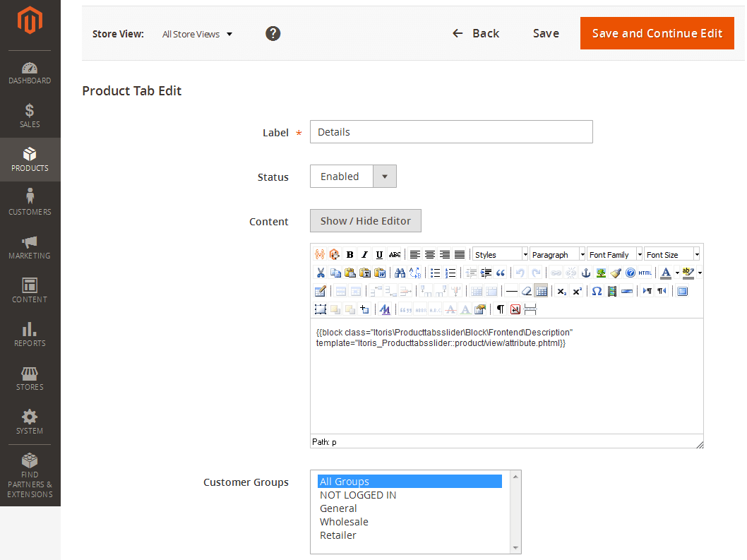Deselect the All Groups option
This screenshot has width=747, height=560.
pos(346,481)
